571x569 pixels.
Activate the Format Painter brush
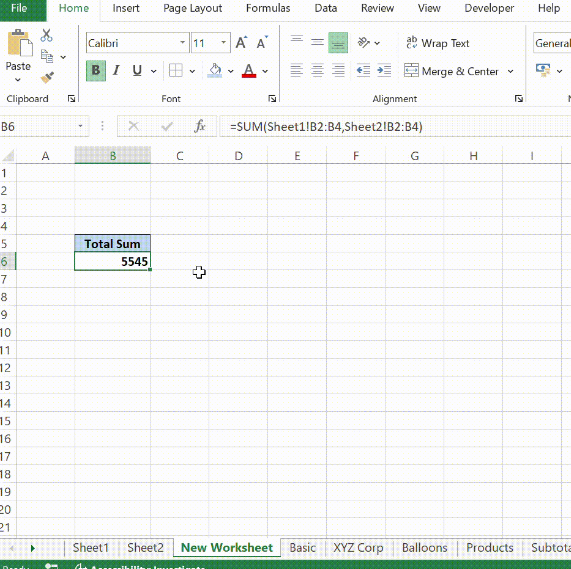point(47,77)
